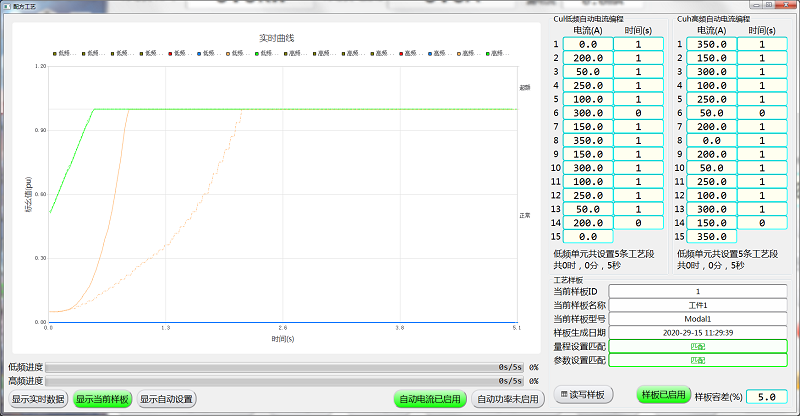Click the red 低频 legend marker
Screen dimensions: 800x416
click(171, 53)
